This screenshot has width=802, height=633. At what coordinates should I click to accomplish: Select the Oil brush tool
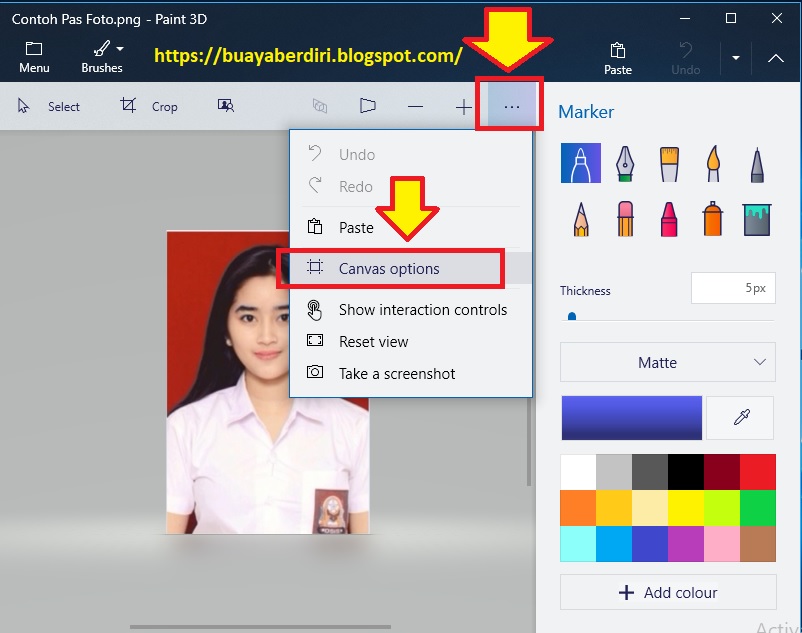pyautogui.click(x=669, y=163)
